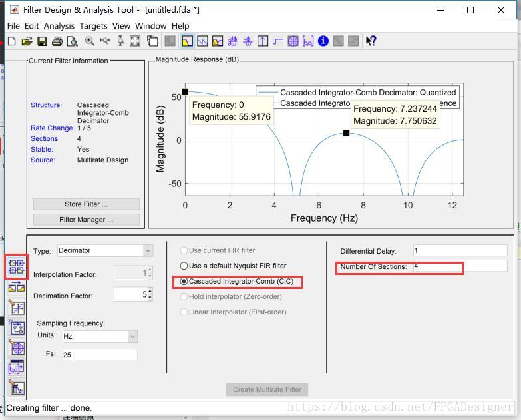Viewport: 521px width, 420px height.
Task: Open Print Preview from the toolbar
Action: tap(72, 41)
